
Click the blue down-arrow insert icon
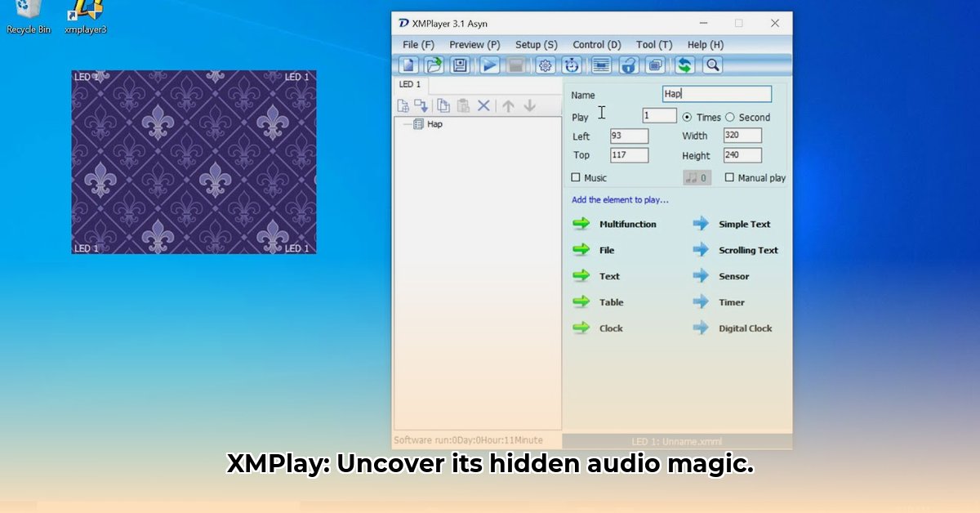[421, 105]
